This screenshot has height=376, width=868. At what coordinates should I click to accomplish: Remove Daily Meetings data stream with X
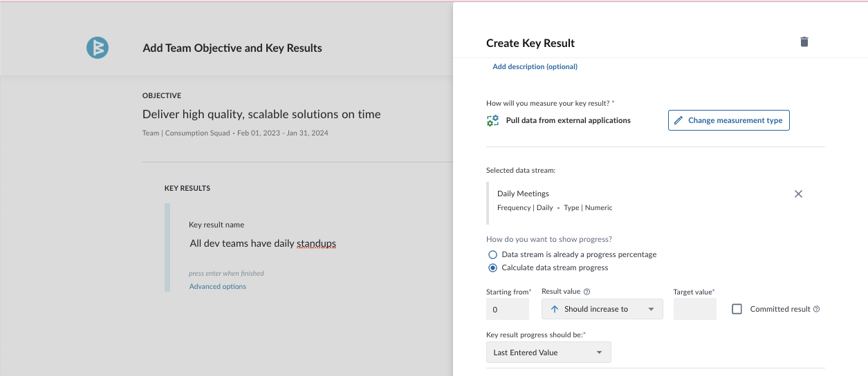798,194
